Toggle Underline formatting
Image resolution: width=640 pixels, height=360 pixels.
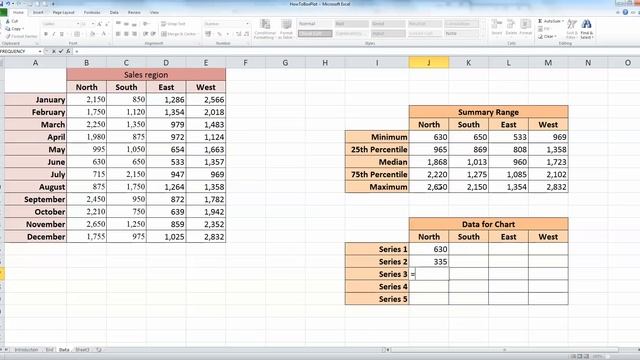click(x=62, y=34)
